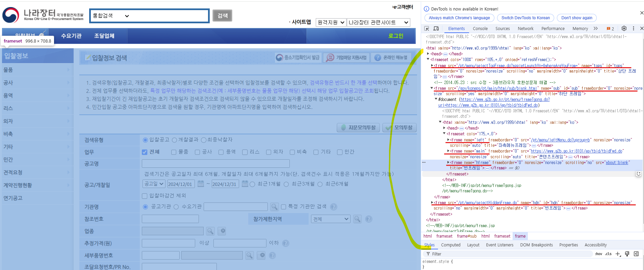Open DevTools settings gear
The image size is (644, 270).
click(624, 28)
